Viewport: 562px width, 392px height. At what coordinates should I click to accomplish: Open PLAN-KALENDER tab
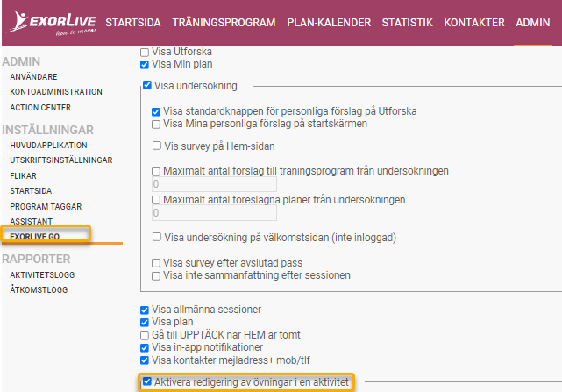click(x=329, y=23)
